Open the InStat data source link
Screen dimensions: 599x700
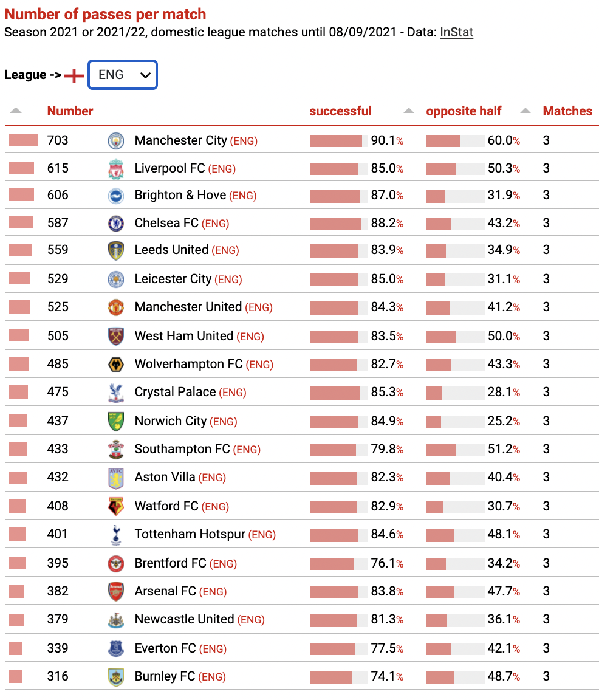[456, 32]
